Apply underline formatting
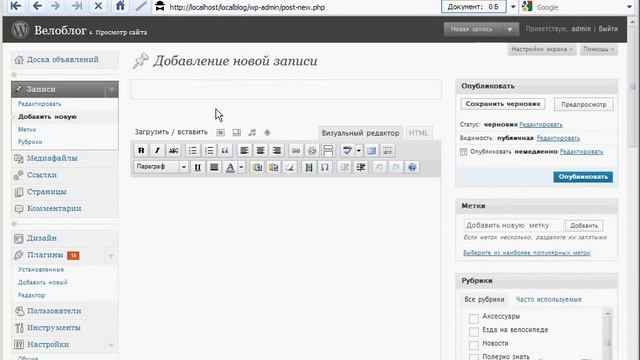This screenshot has height=360, width=640. pos(198,167)
